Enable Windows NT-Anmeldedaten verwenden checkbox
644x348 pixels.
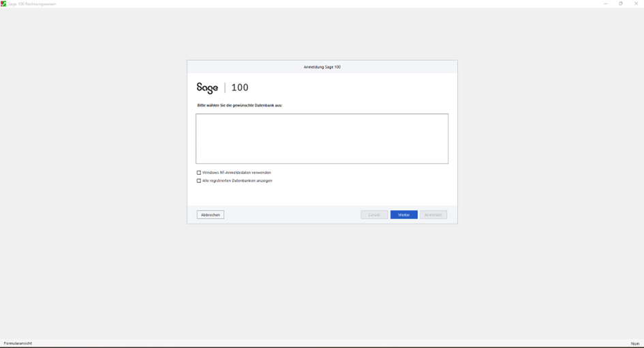(x=199, y=173)
